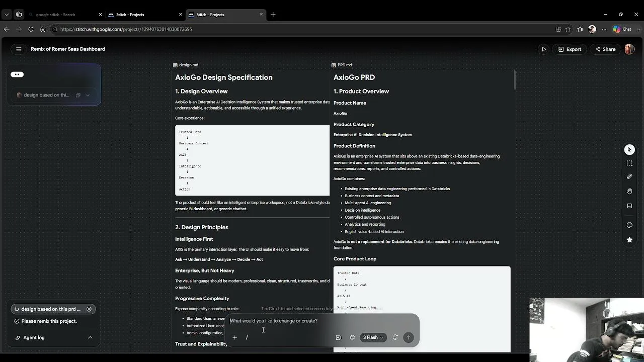Open the Stitch account avatar

pyautogui.click(x=629, y=49)
